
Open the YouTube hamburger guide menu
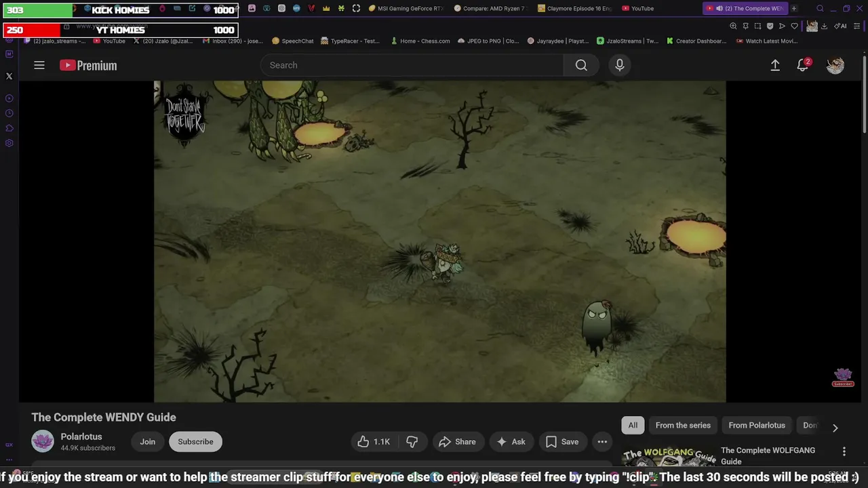point(39,65)
